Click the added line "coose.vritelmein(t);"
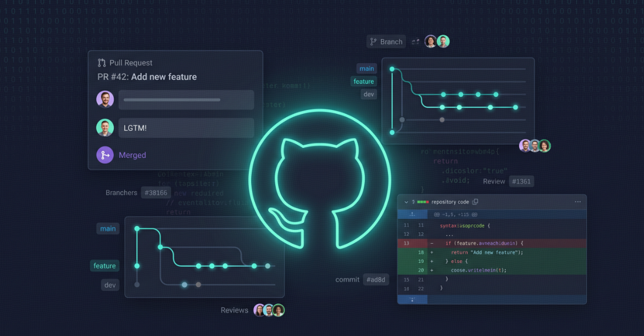644x336 pixels. (x=479, y=271)
